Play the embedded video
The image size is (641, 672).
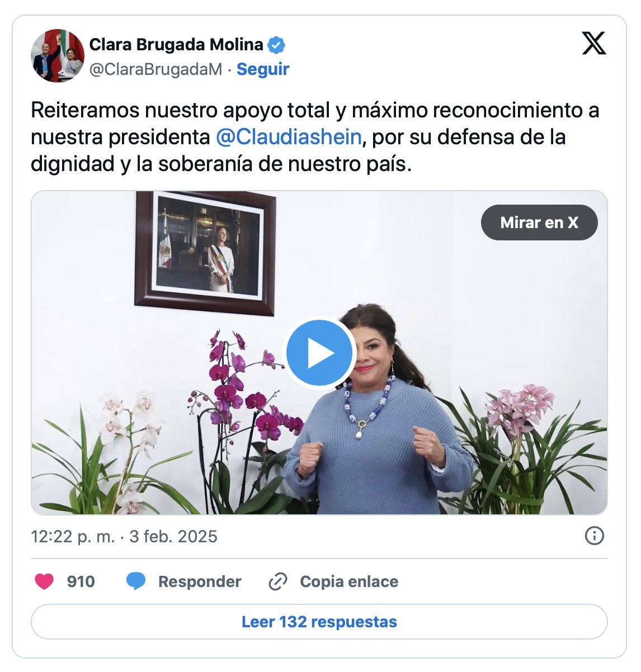(x=319, y=353)
